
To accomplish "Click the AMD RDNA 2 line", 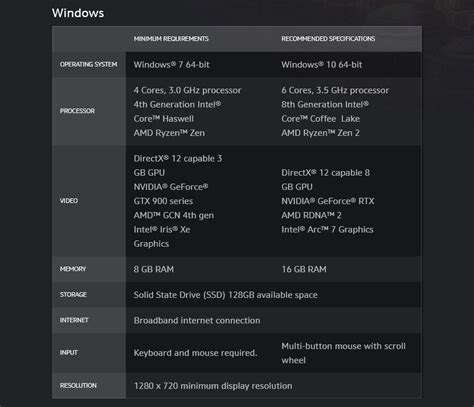I will [x=311, y=215].
